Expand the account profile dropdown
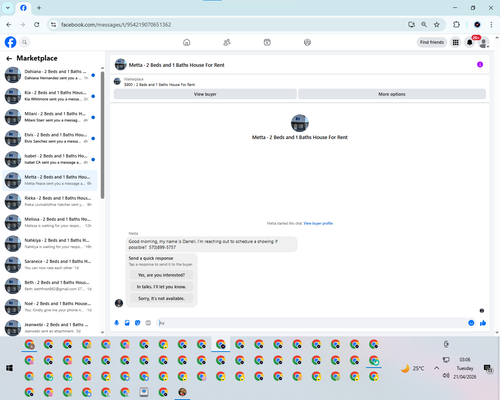This screenshot has height=400, width=500. click(484, 42)
